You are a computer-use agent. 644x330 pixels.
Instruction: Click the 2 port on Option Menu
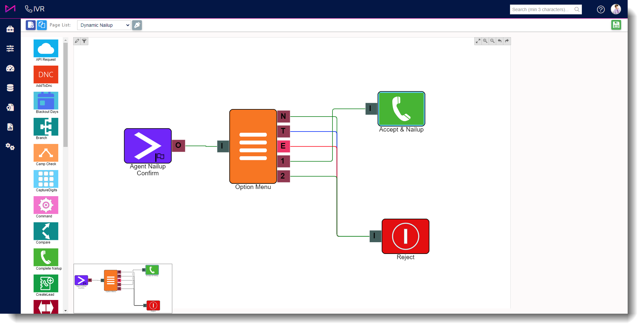tap(283, 176)
